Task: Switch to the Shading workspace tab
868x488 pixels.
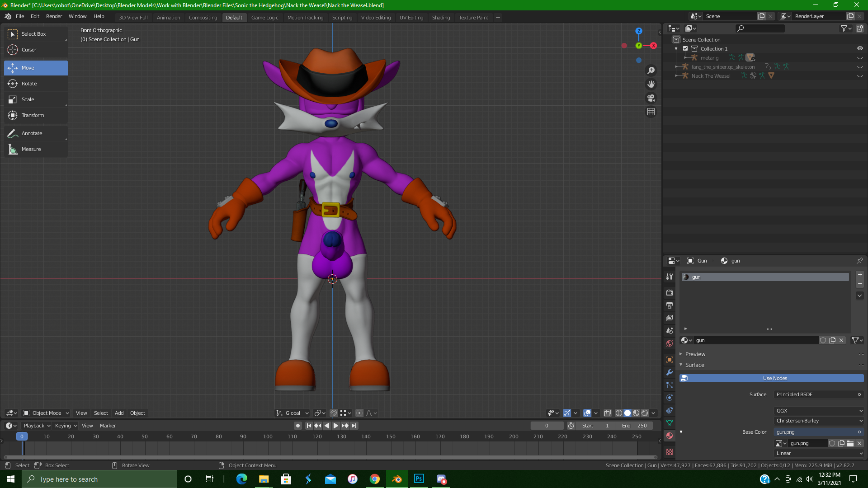Action: pyautogui.click(x=441, y=18)
